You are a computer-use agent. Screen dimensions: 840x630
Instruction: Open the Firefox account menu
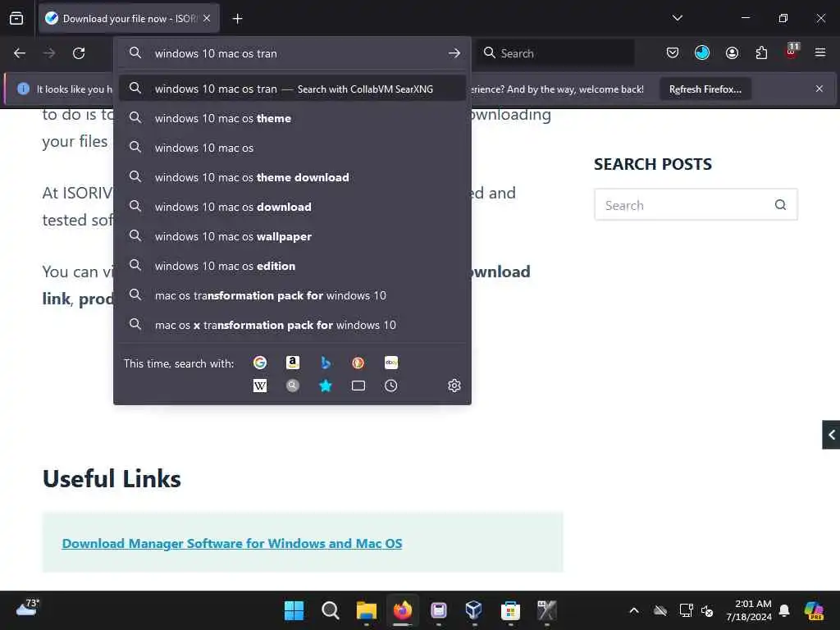(x=732, y=52)
